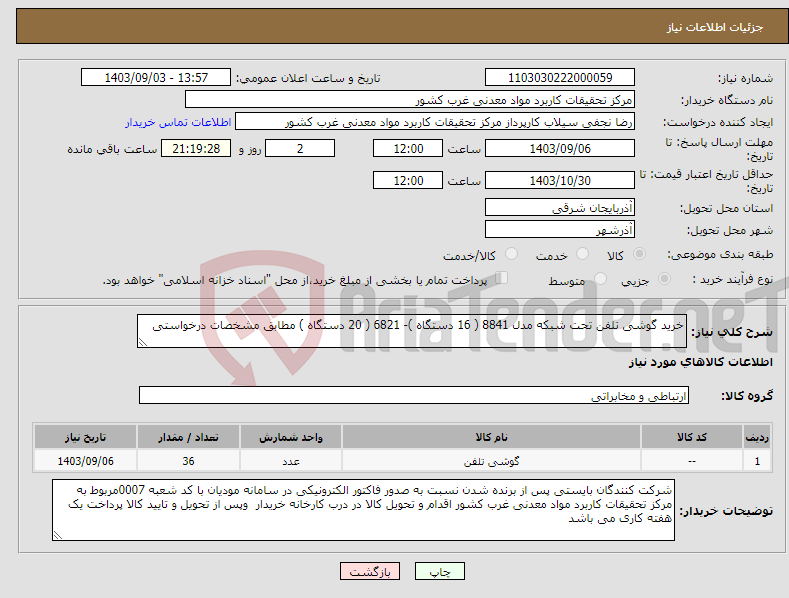Viewport: 789px width, 598px height.
Task: Click the شماره نیاز field 1103030222000059
Action: click(560, 78)
